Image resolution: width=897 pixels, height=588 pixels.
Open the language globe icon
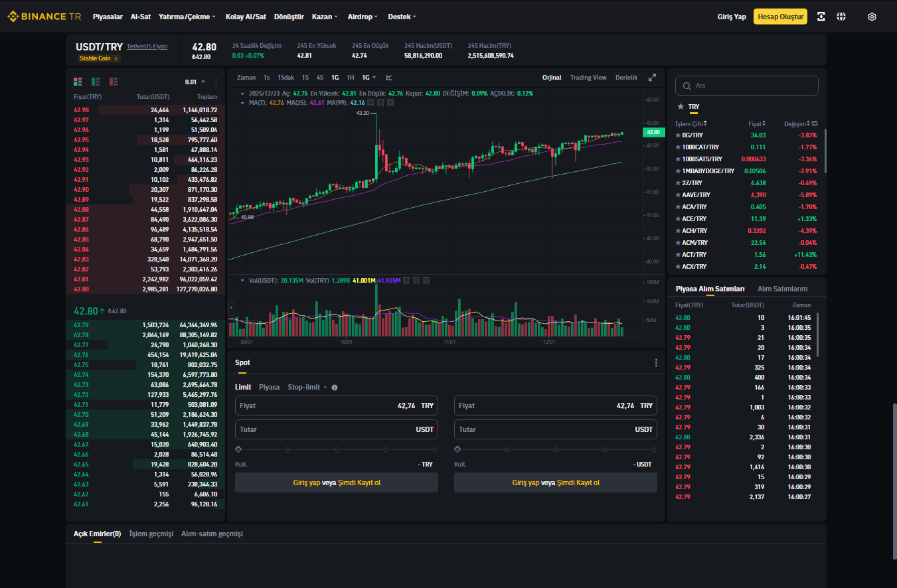[841, 17]
